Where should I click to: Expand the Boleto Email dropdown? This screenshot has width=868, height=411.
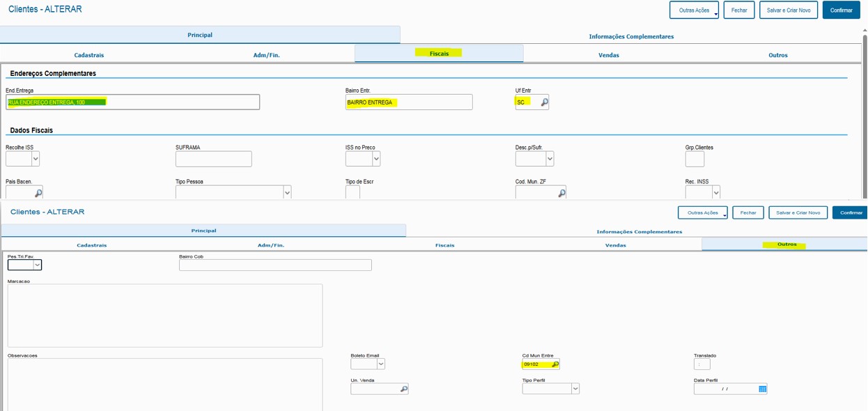click(380, 364)
